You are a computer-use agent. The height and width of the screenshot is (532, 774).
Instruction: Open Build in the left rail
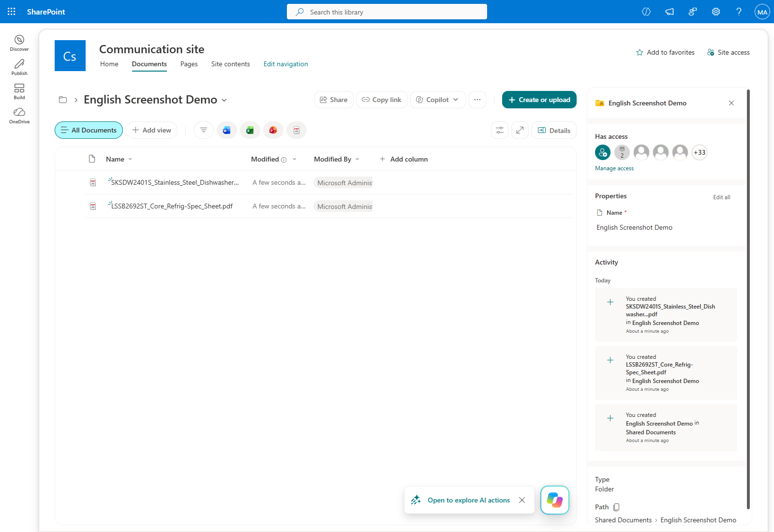point(19,91)
